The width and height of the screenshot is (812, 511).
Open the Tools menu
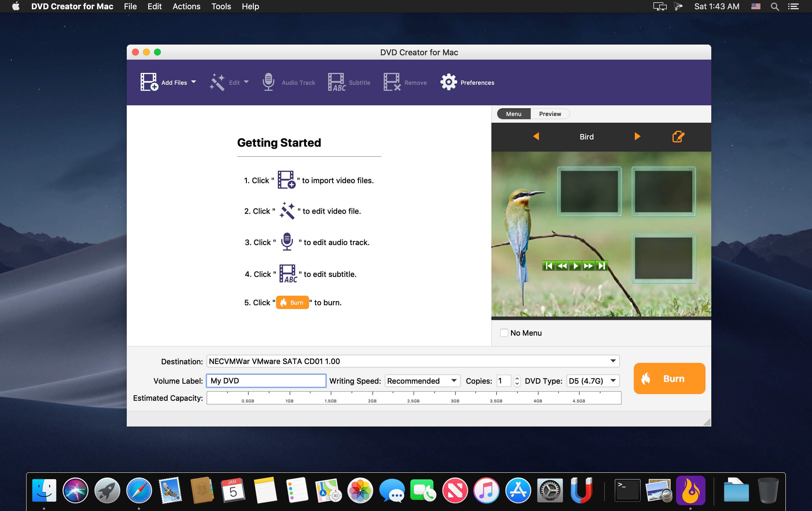221,6
